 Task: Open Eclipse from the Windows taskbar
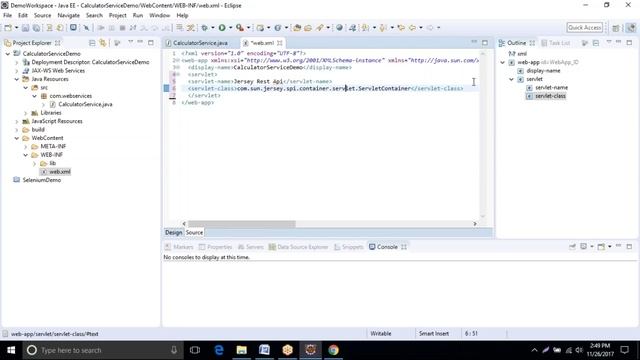coord(311,350)
